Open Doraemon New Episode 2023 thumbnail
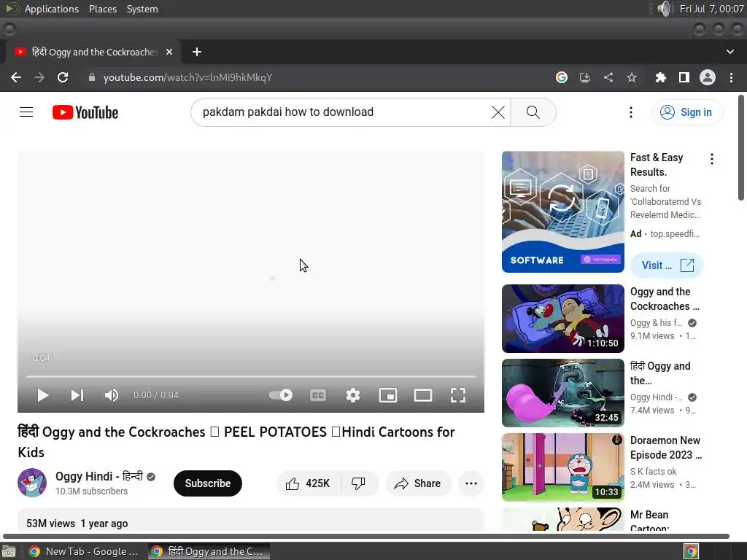747x560 pixels. click(x=562, y=467)
